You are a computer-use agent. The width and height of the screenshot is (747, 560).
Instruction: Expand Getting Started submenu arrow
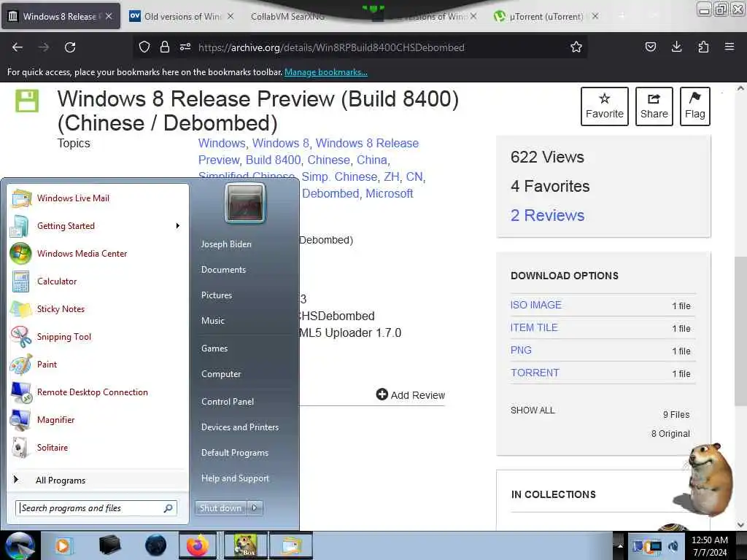tap(178, 226)
